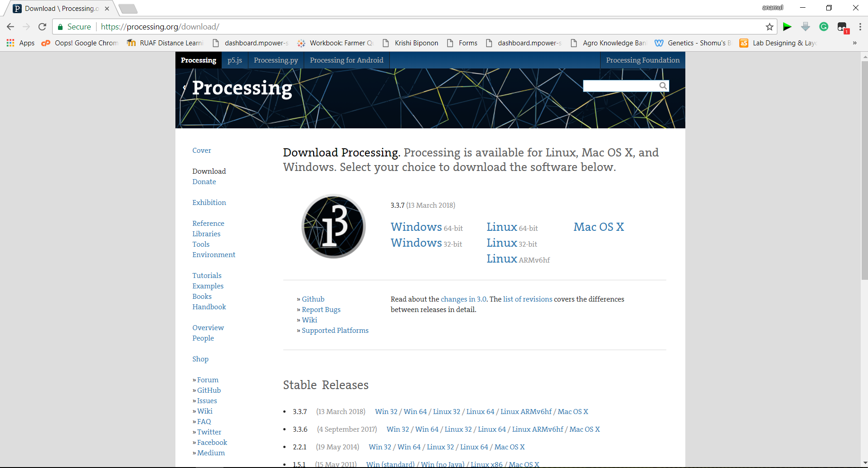Open the Supported Platforms link

pyautogui.click(x=335, y=331)
